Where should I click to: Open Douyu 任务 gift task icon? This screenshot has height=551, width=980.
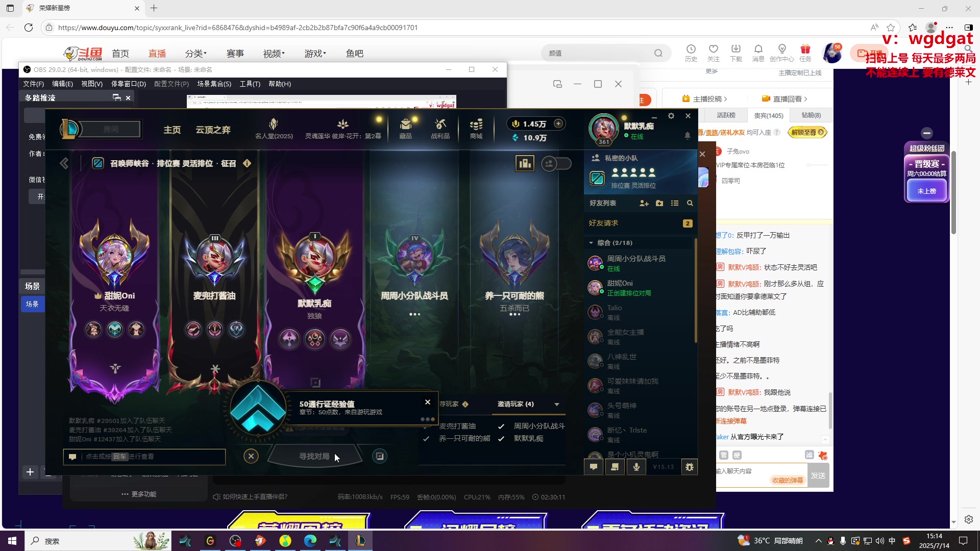click(x=805, y=53)
